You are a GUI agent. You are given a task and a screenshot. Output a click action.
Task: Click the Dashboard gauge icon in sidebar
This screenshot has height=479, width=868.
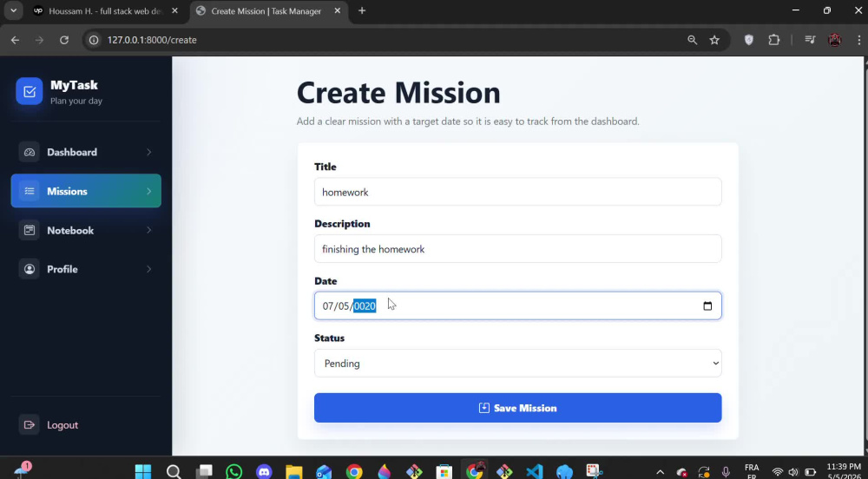(30, 152)
